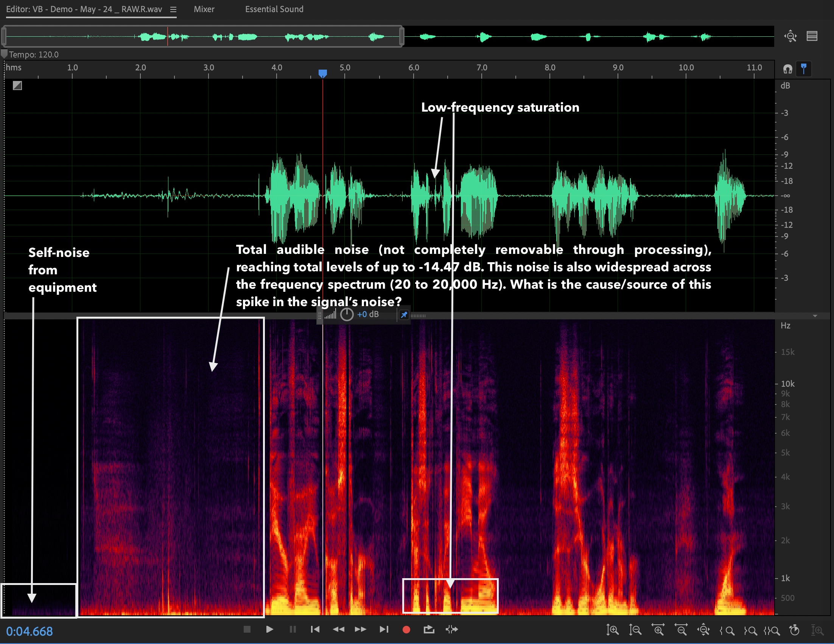Viewport: 834px width, 644px height.
Task: Adjust the +0 dB volume knob
Action: (347, 314)
